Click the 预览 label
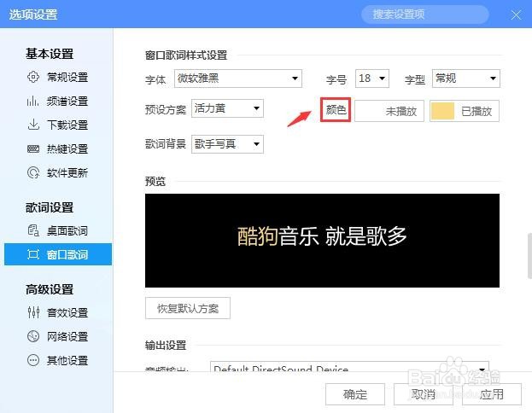Viewport: 532px width, 413px height. pos(155,182)
